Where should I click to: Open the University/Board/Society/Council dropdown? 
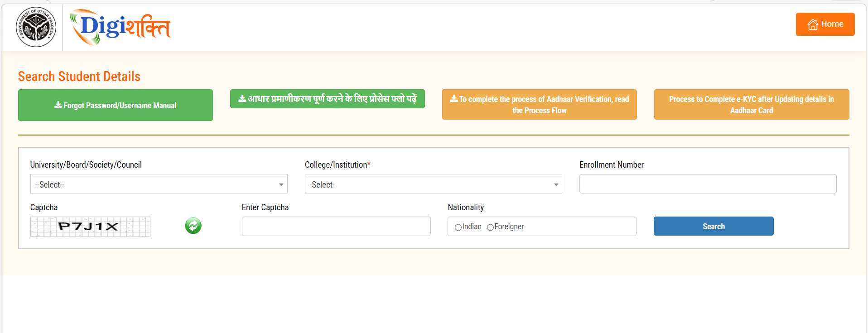click(159, 184)
